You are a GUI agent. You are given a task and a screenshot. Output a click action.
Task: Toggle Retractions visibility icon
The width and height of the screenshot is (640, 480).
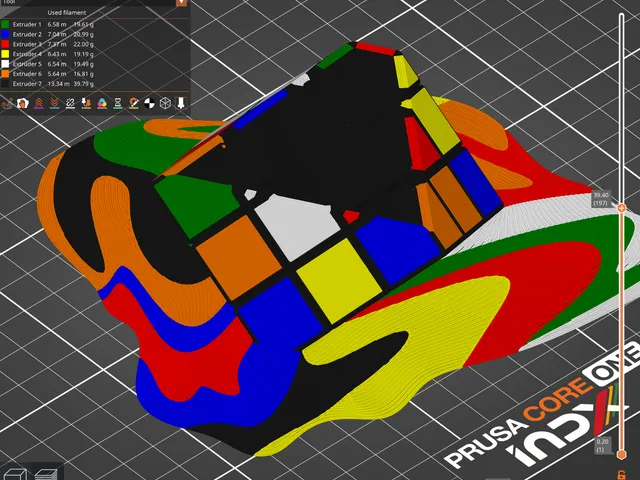click(x=38, y=103)
